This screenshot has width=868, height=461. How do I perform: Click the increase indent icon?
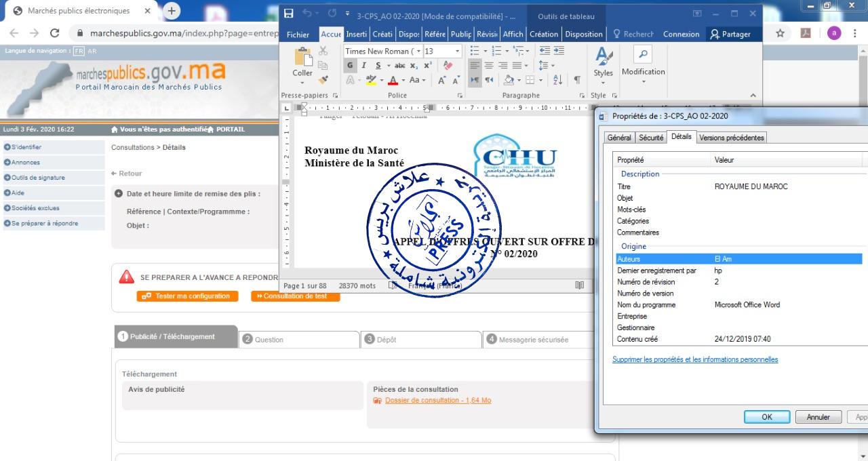tap(559, 51)
